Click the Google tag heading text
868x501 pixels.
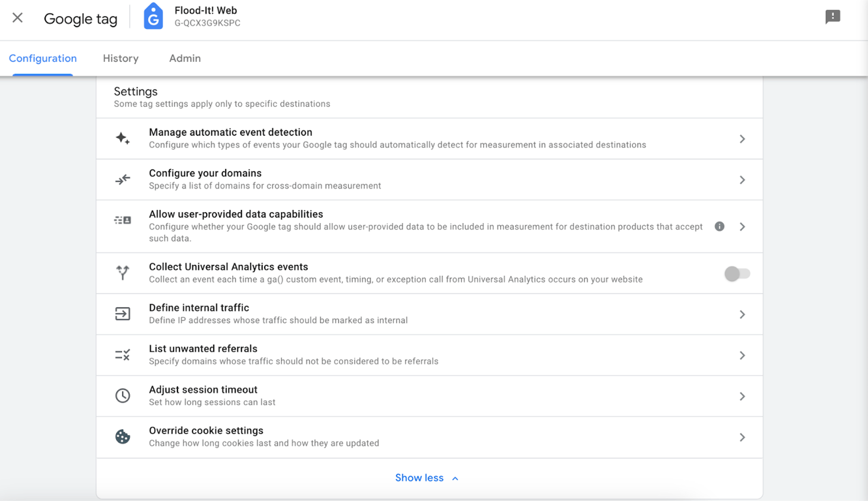(80, 19)
